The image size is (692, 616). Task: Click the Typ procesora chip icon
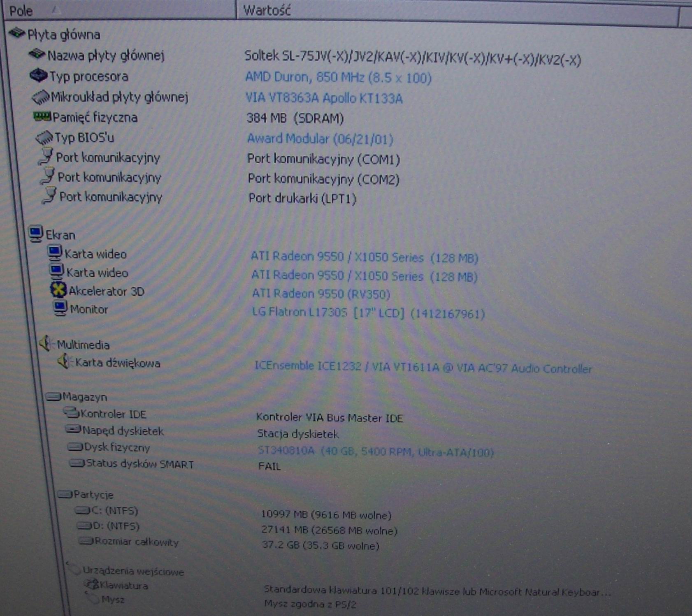(x=39, y=75)
